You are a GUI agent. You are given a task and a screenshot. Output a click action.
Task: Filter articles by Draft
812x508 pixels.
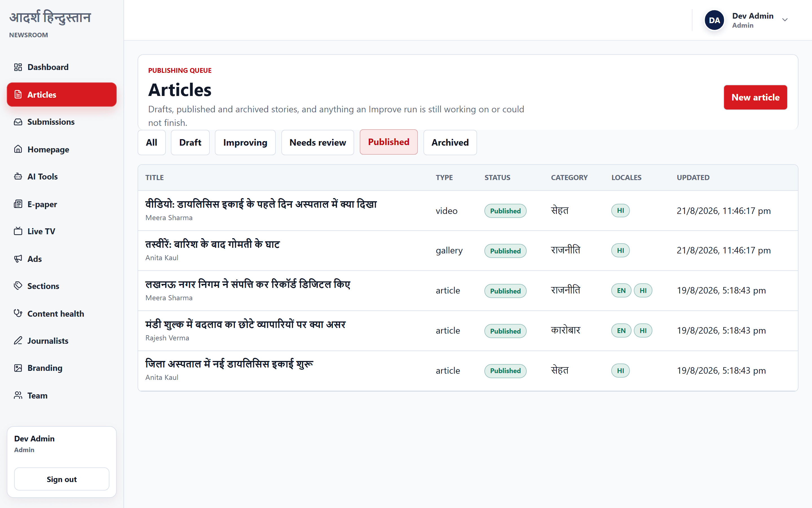tap(190, 143)
